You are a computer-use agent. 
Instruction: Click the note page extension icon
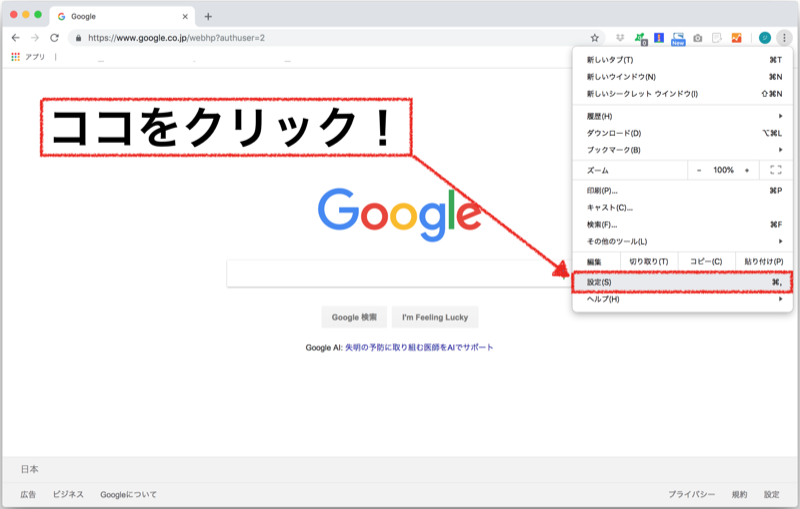(717, 38)
